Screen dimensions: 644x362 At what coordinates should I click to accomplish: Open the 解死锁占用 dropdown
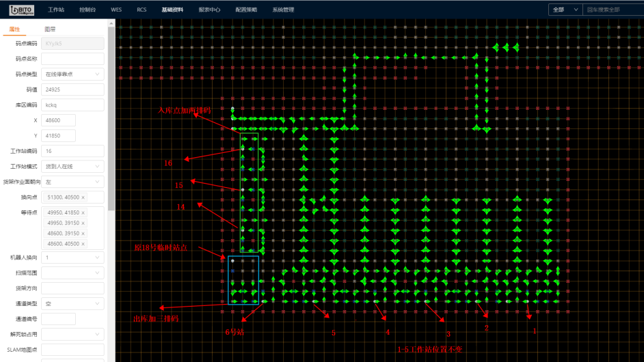pyautogui.click(x=72, y=335)
